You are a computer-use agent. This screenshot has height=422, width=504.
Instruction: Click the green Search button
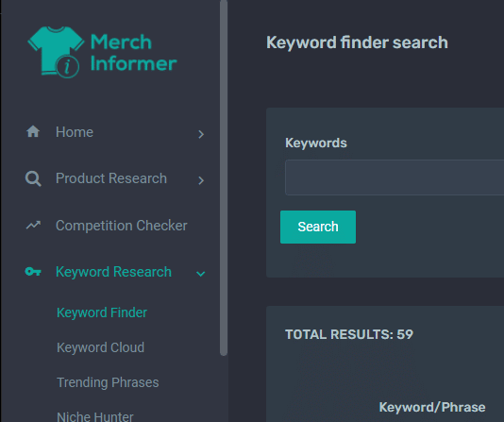(318, 227)
